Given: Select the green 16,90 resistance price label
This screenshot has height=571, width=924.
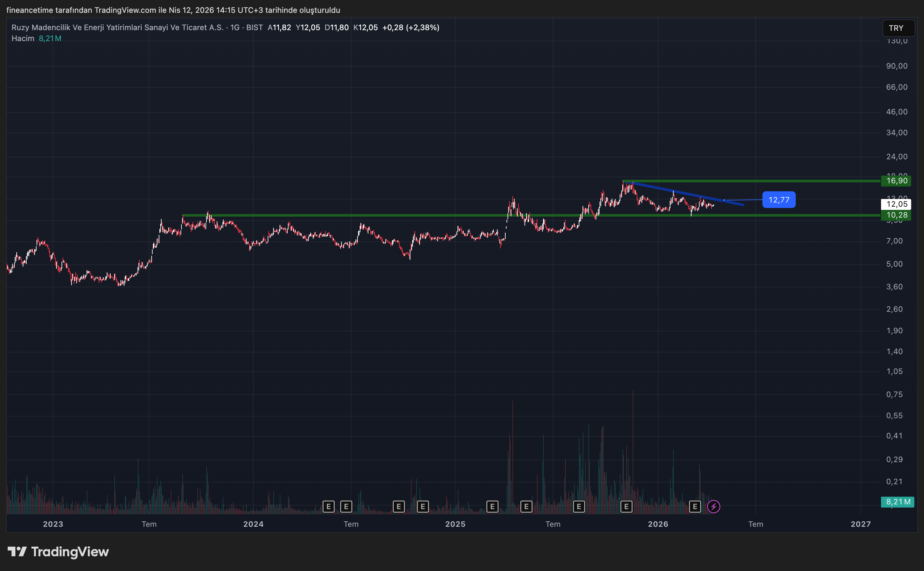Looking at the screenshot, I should 896,181.
